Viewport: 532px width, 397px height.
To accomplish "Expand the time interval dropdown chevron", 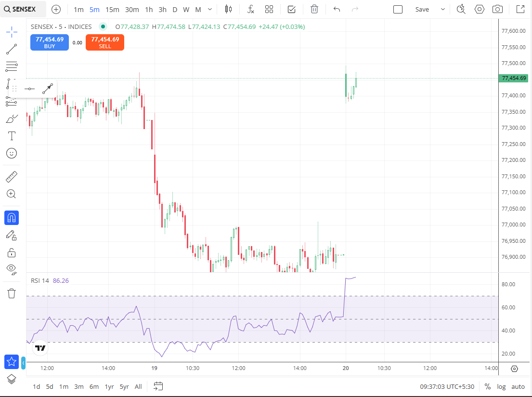I will point(210,10).
